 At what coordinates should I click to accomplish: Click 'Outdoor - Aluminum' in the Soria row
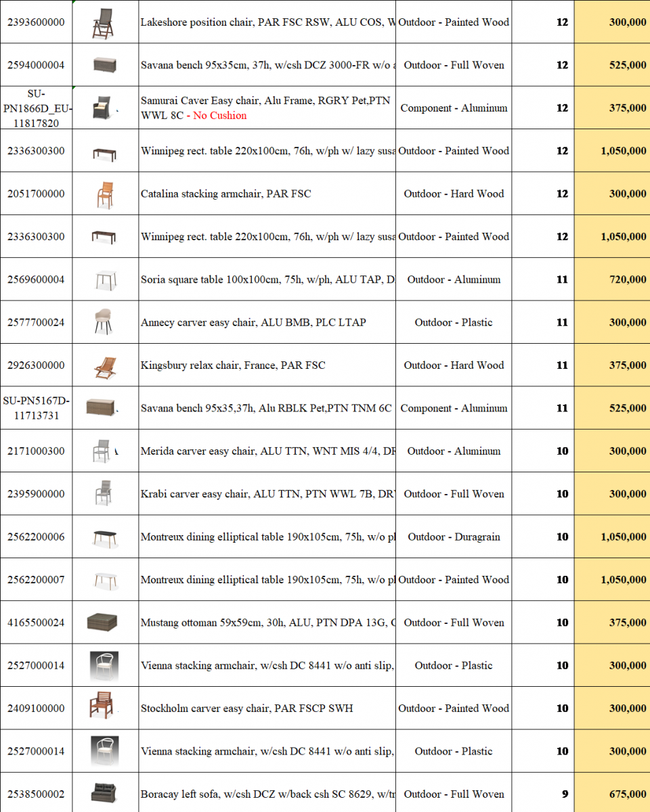(454, 279)
